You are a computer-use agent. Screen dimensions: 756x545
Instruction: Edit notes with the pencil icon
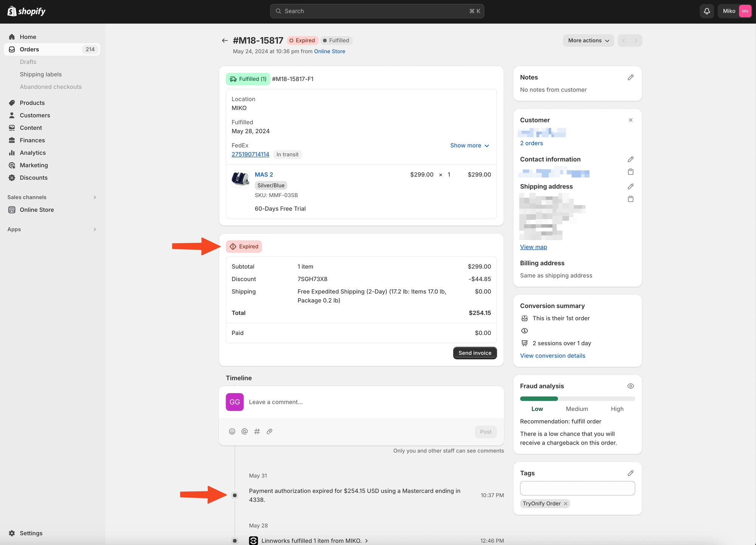(x=631, y=77)
